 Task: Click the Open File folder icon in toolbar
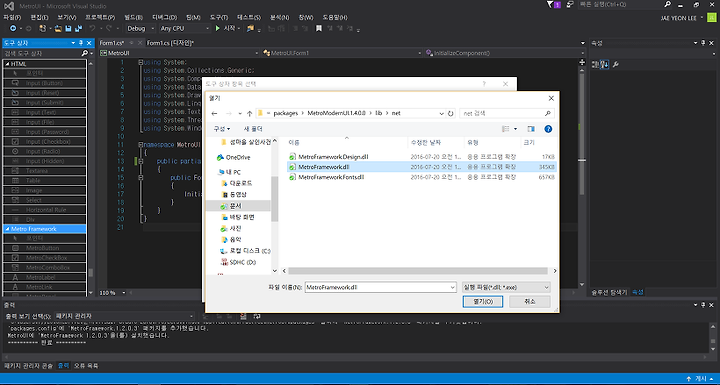(x=58, y=28)
